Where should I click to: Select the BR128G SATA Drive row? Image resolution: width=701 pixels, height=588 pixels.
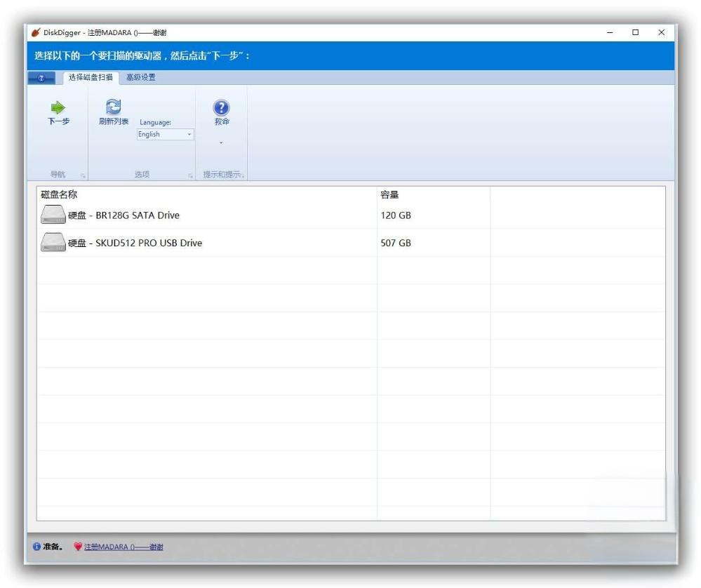[351, 215]
